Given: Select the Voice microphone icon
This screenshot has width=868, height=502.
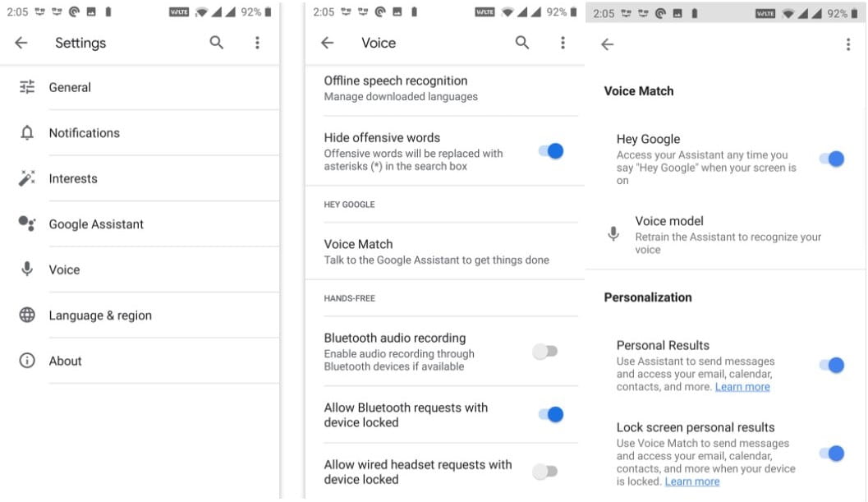Looking at the screenshot, I should 25,269.
